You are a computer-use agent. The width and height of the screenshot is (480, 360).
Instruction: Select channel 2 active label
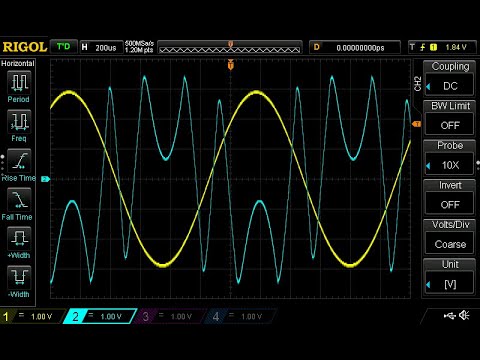click(100, 316)
